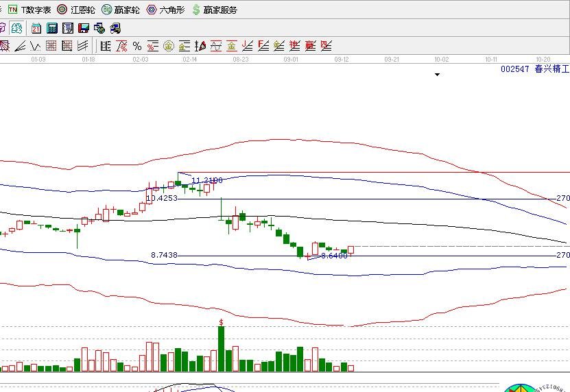Click the stock name 002547 春兴精工
The width and height of the screenshot is (570, 392).
(x=535, y=69)
